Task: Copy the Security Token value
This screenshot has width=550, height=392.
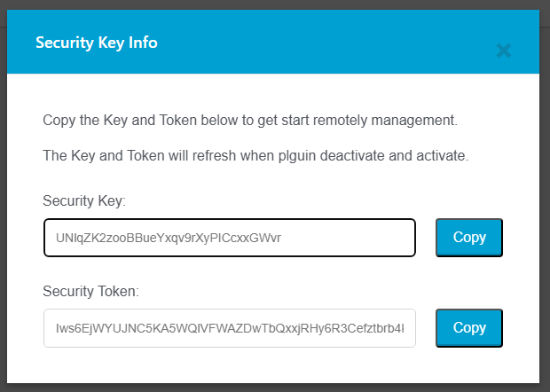Action: tap(469, 327)
